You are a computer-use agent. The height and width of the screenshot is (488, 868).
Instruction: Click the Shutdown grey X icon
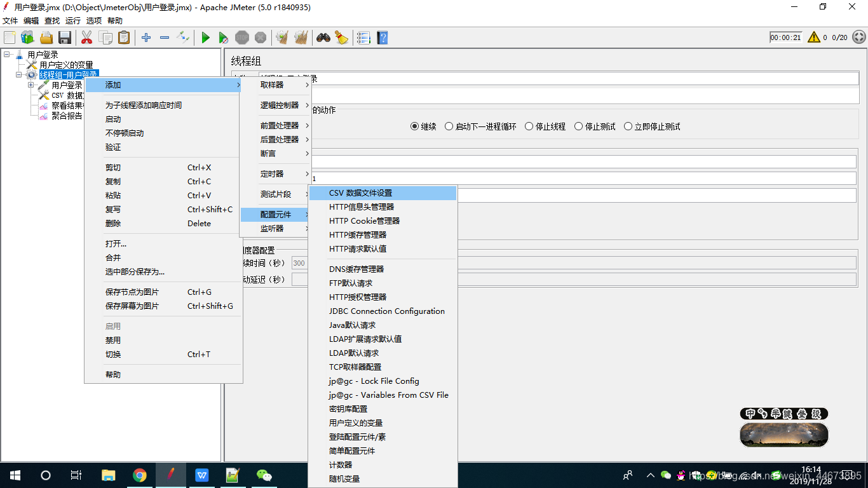coord(261,37)
